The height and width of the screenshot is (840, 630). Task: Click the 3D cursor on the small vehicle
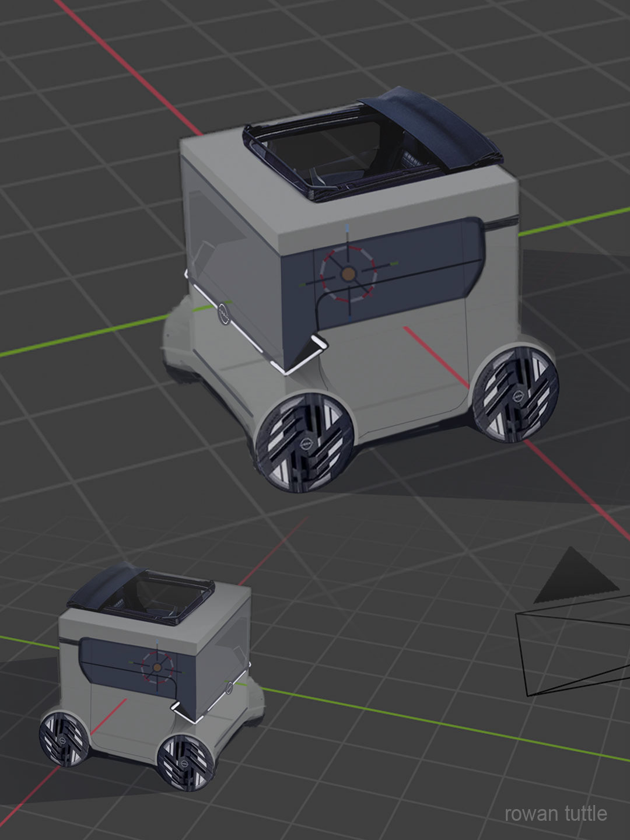click(x=157, y=667)
